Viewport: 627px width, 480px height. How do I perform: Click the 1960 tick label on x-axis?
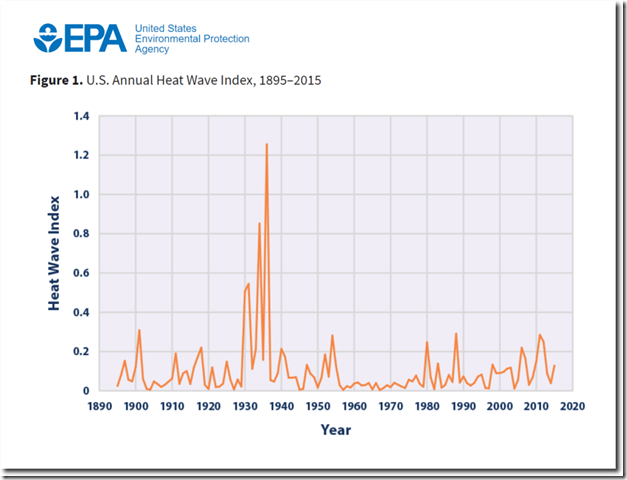[354, 407]
